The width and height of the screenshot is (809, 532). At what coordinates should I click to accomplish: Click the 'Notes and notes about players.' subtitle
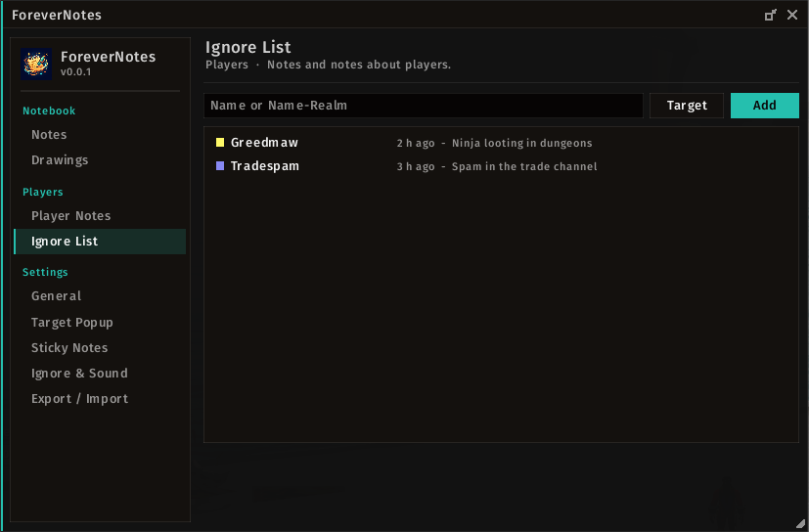coord(359,65)
